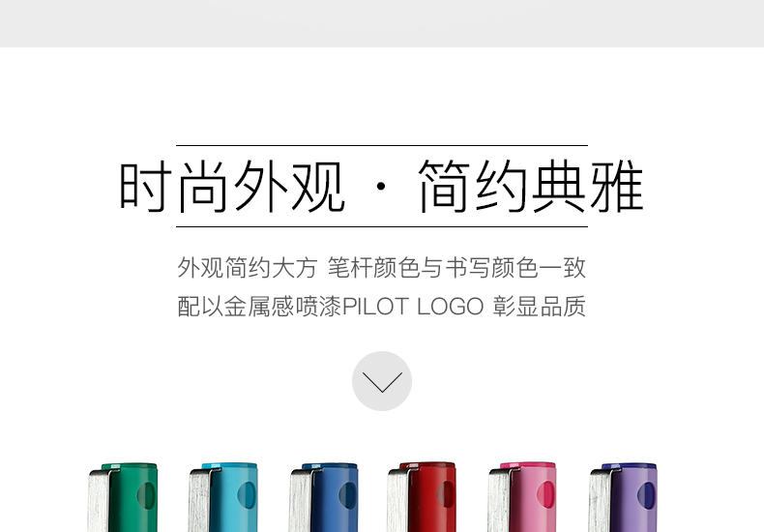Click the 简约典雅 headline text

click(531, 187)
